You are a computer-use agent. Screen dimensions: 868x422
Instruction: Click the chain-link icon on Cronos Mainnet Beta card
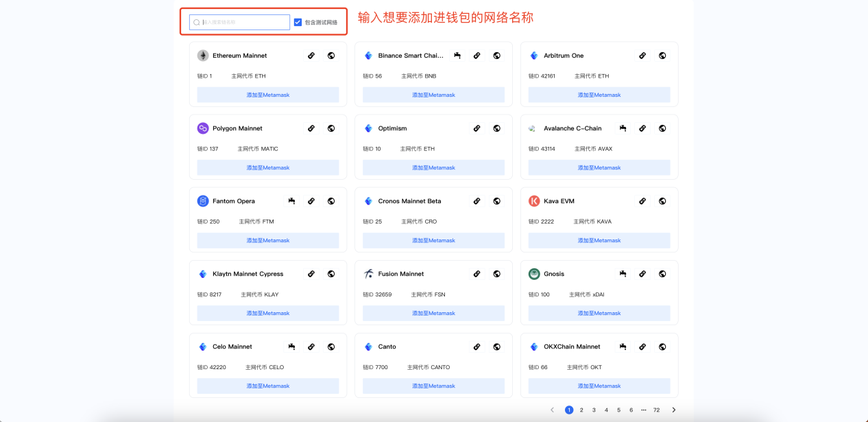point(477,201)
